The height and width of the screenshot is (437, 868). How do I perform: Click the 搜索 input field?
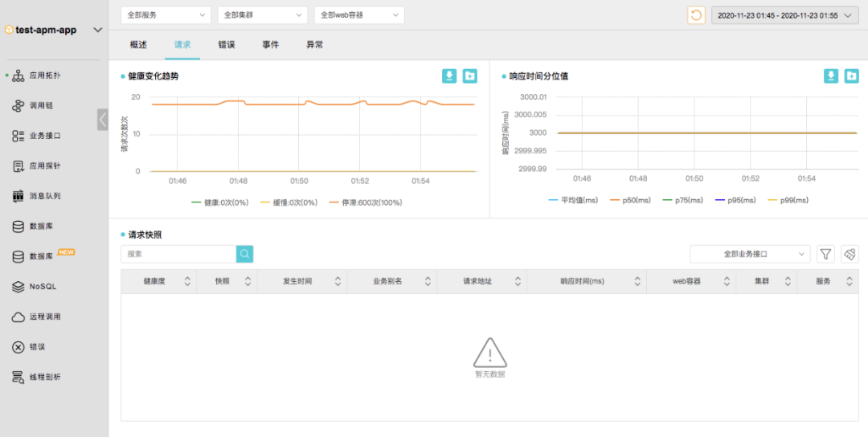tap(178, 255)
